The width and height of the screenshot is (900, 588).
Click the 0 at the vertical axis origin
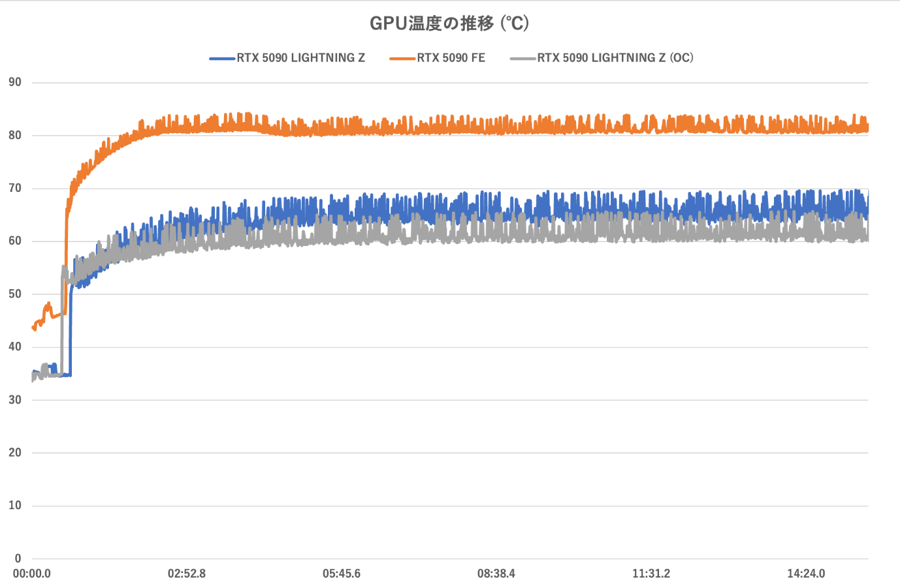[17, 559]
